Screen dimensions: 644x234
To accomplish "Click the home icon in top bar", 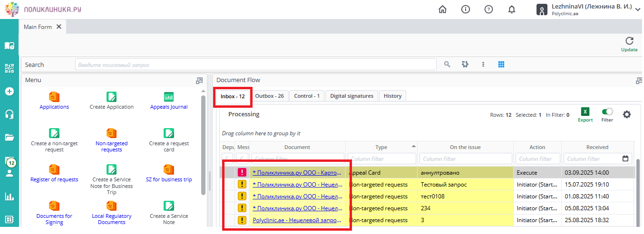I will click(x=442, y=9).
